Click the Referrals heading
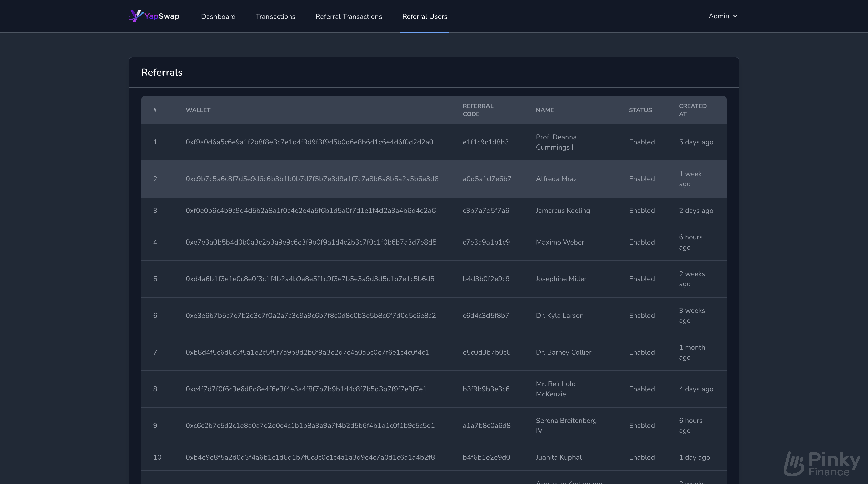The width and height of the screenshot is (868, 484). tap(162, 72)
